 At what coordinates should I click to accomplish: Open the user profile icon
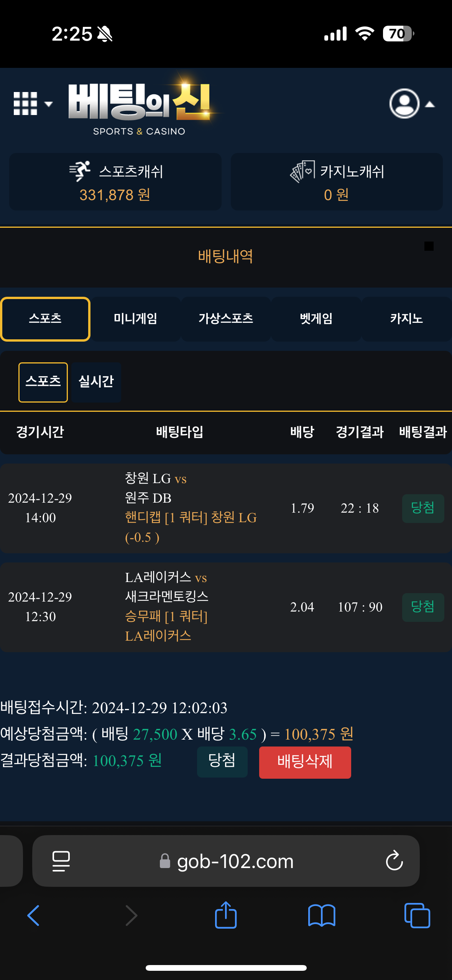404,104
